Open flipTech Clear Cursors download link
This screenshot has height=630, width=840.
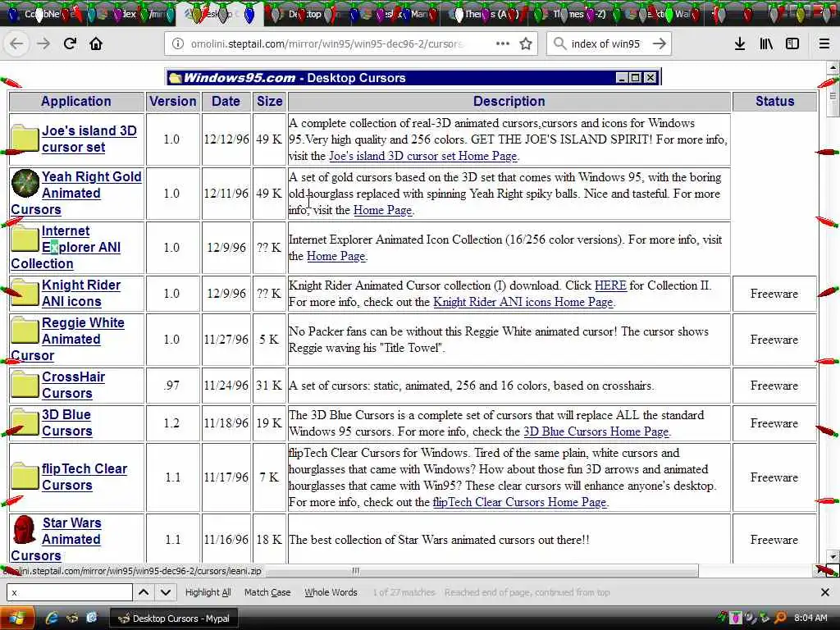tap(84, 477)
